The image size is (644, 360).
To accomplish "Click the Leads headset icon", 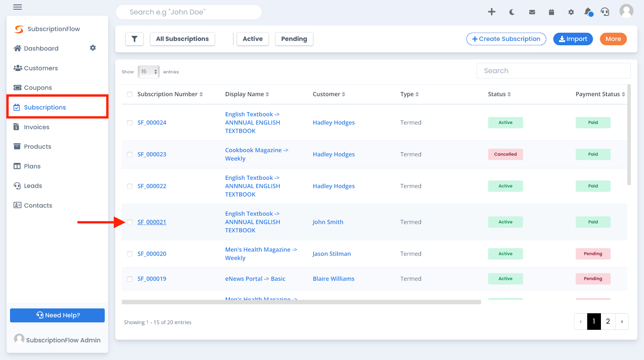I will 17,186.
